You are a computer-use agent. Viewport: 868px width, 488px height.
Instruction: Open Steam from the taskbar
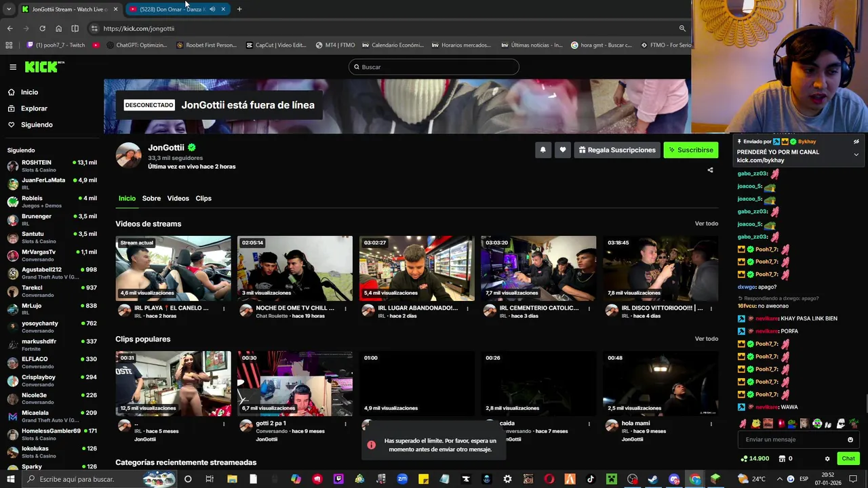(x=653, y=479)
